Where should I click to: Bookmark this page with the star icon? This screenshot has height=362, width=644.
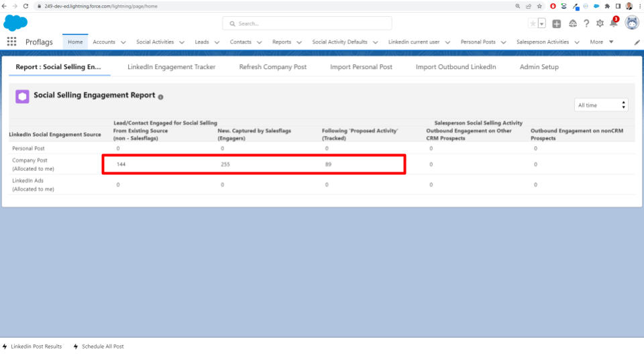tap(539, 6)
